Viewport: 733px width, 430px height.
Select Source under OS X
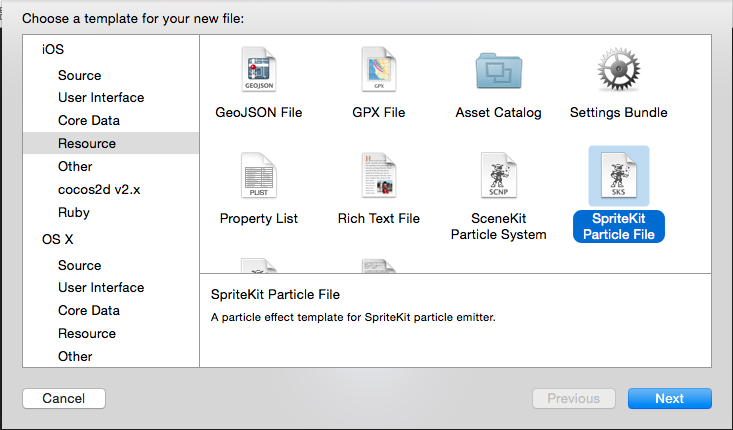tap(79, 265)
